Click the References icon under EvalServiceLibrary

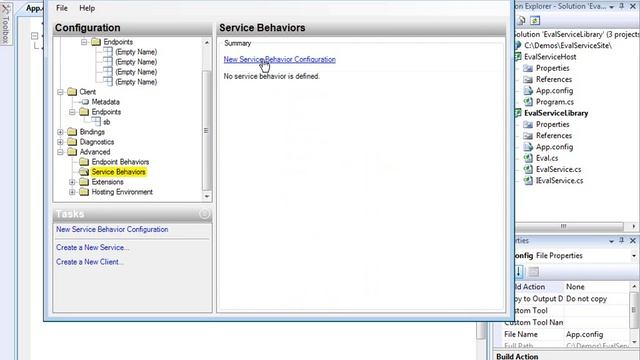coord(528,136)
